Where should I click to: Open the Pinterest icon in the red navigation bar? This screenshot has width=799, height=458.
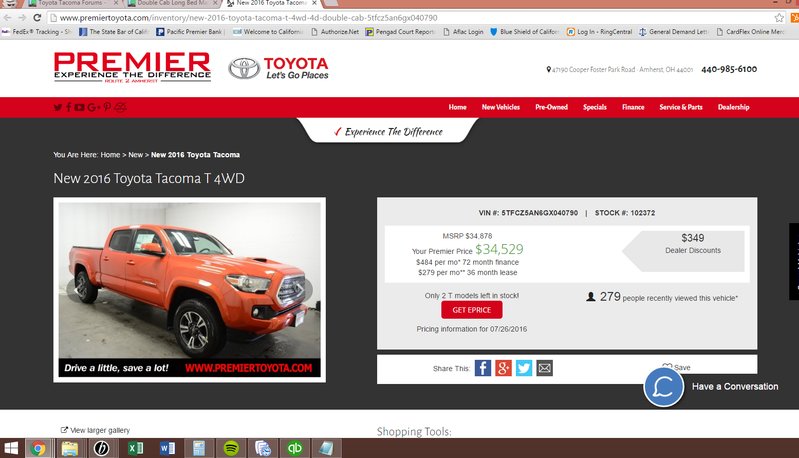click(x=107, y=107)
